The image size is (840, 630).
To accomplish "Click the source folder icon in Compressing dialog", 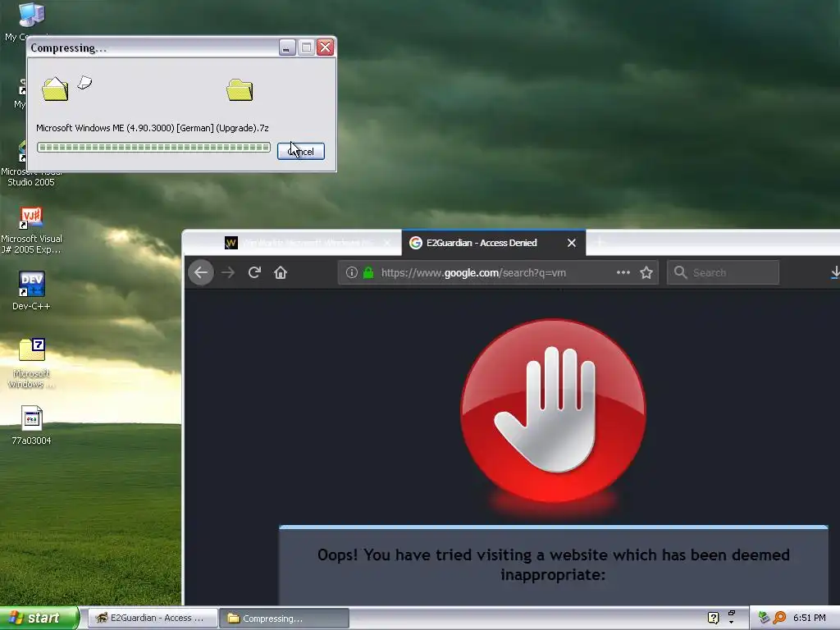I will [55, 89].
